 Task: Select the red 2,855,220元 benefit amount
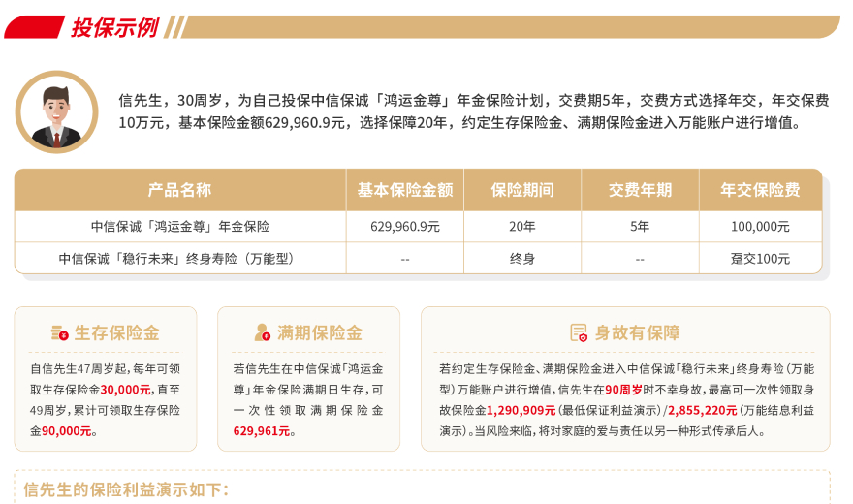click(703, 411)
